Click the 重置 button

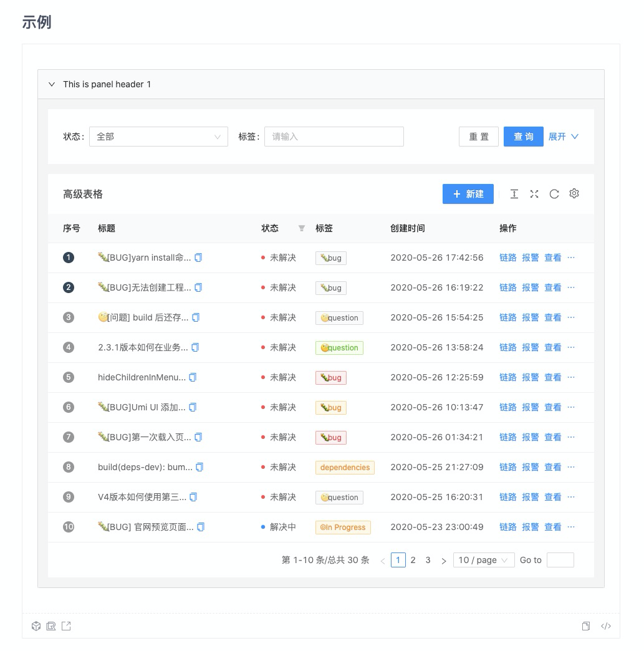click(x=479, y=137)
